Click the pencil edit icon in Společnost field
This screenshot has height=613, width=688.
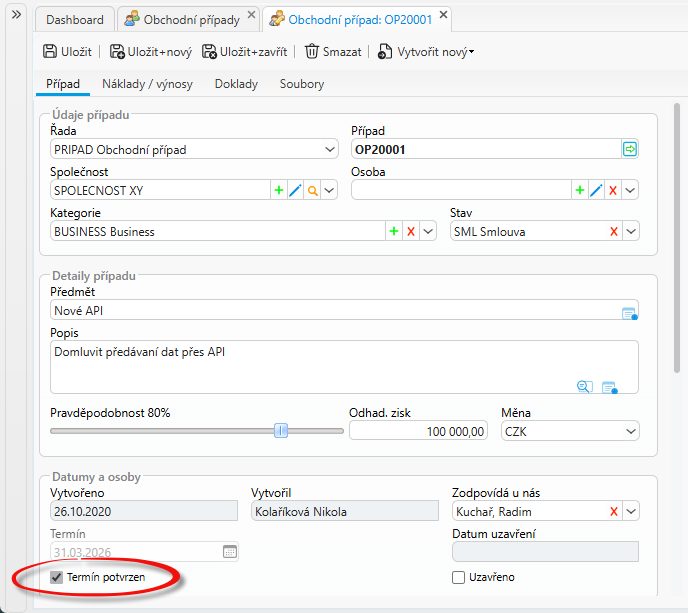click(x=295, y=190)
